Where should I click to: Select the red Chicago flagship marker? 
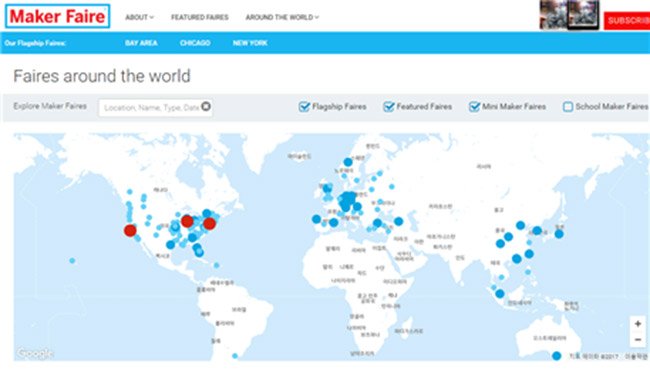coord(187,221)
